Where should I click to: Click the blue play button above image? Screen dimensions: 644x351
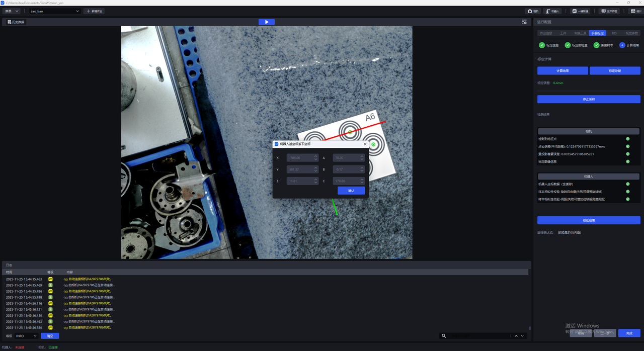coord(266,22)
